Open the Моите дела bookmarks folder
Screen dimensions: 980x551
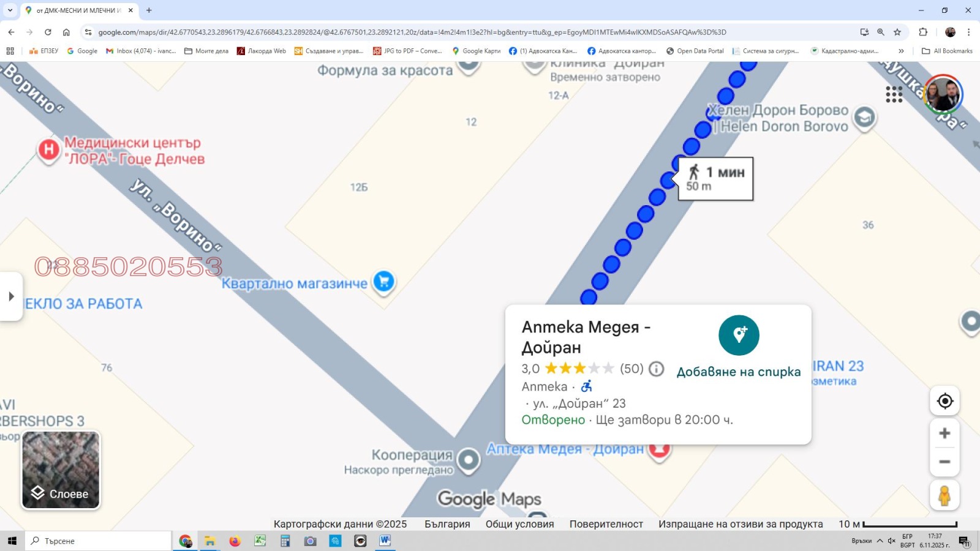206,51
